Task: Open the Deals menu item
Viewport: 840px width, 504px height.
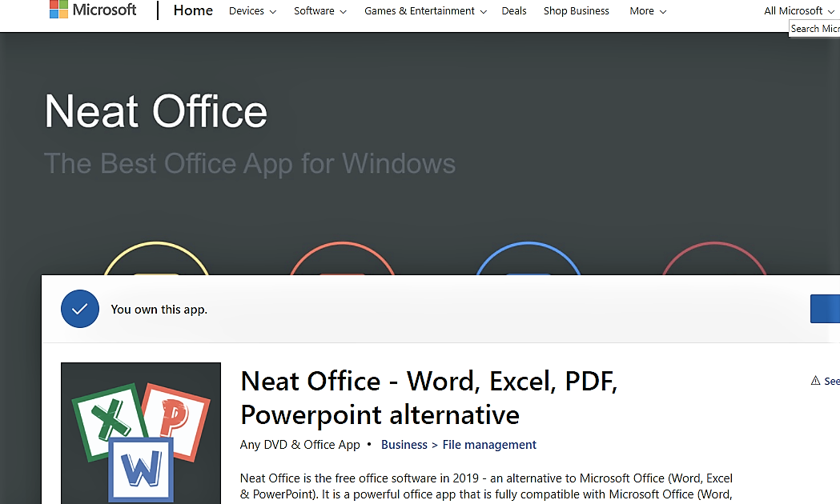Action: [x=514, y=10]
